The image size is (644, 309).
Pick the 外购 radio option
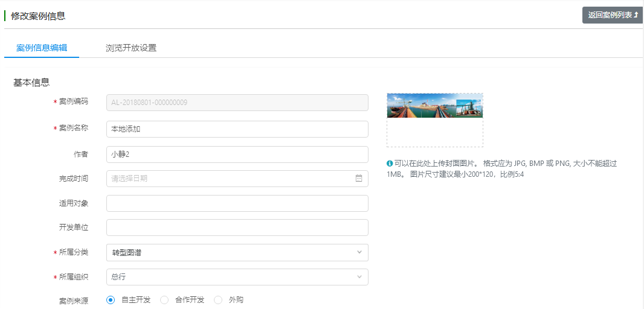coord(218,300)
